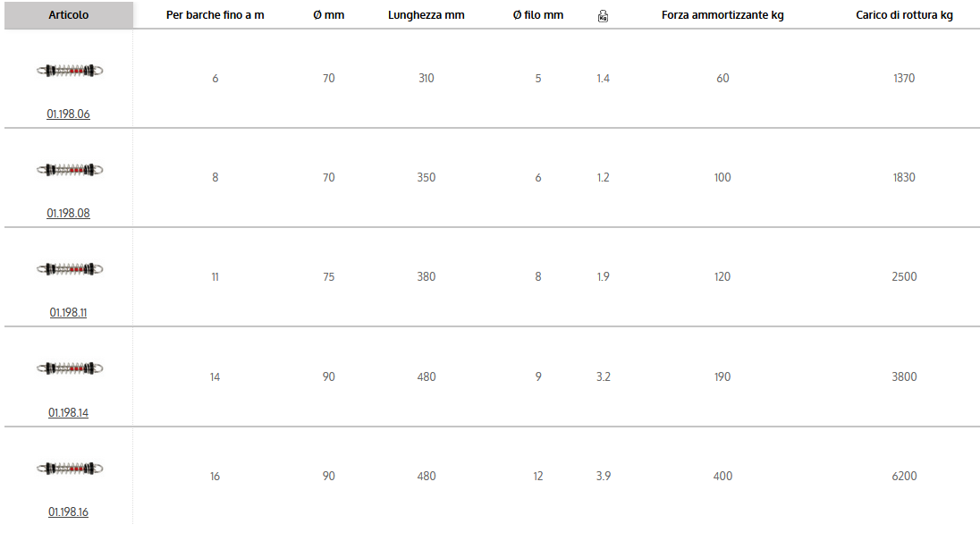
Task: Click the mooring spring image for 01.198.14
Action: (71, 368)
